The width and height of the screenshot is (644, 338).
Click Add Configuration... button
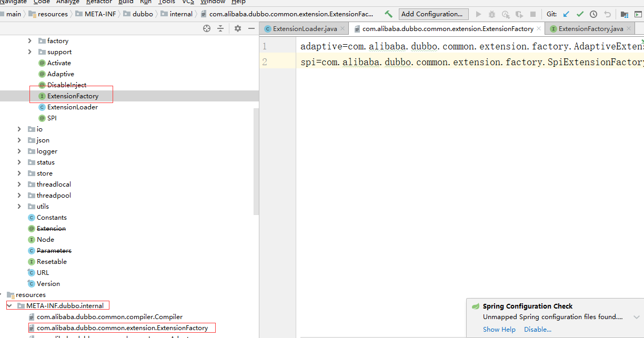click(x=434, y=14)
